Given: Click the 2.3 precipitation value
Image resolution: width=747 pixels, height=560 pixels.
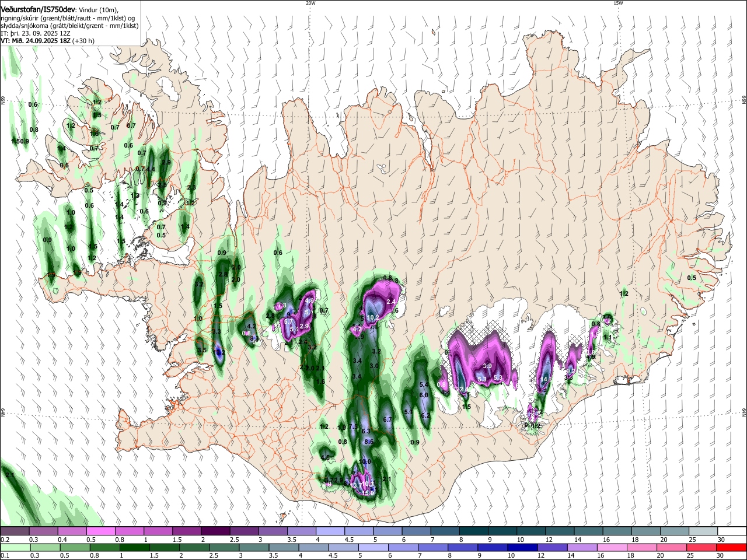Looking at the screenshot, I should [x=191, y=187].
